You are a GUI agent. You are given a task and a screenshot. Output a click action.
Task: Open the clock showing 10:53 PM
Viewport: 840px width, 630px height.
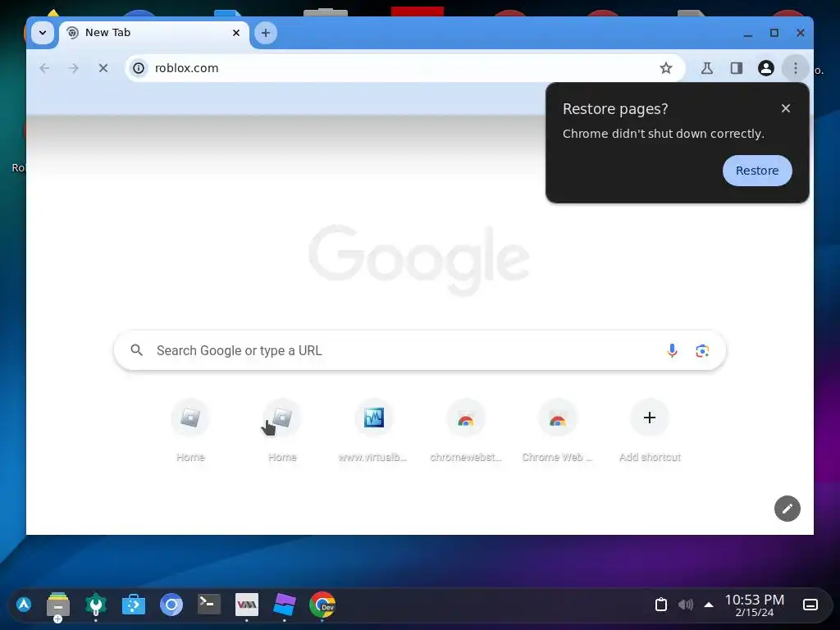(755, 605)
